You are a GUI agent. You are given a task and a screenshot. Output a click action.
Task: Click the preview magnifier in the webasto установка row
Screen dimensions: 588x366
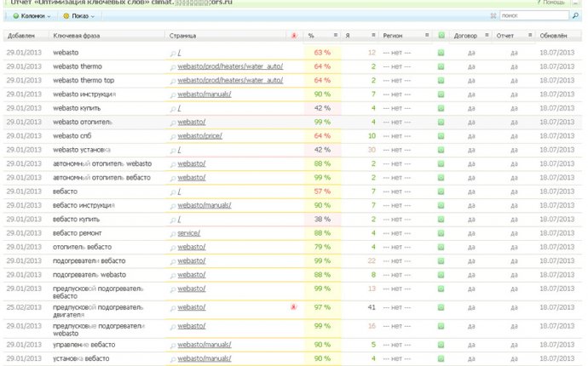click(172, 151)
